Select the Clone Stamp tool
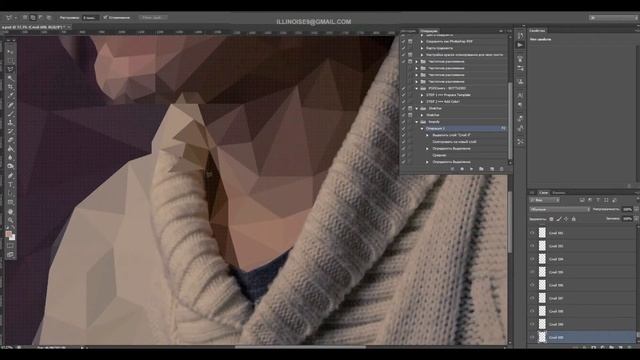640x360 pixels. pyautogui.click(x=11, y=122)
